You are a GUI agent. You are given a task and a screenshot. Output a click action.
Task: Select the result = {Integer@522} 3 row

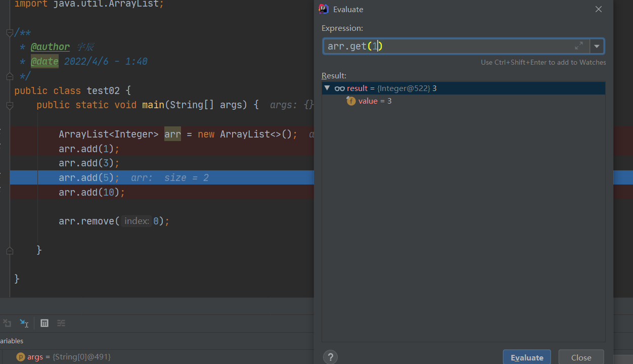pyautogui.click(x=464, y=88)
